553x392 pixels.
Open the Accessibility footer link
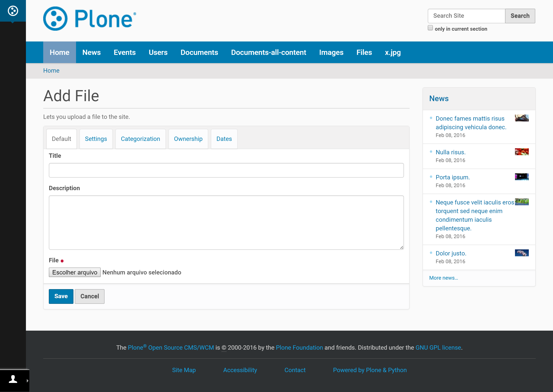click(240, 370)
